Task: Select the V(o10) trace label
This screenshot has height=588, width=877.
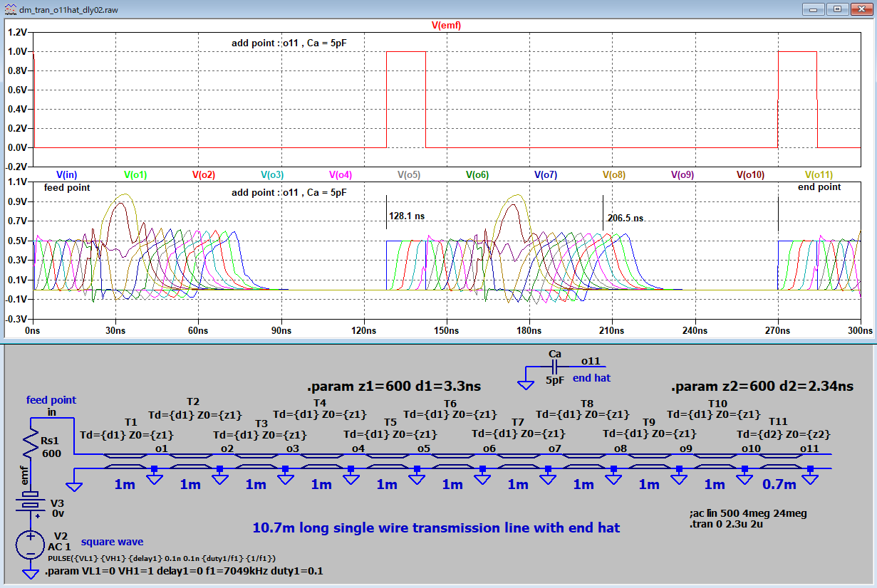Action: pos(751,175)
